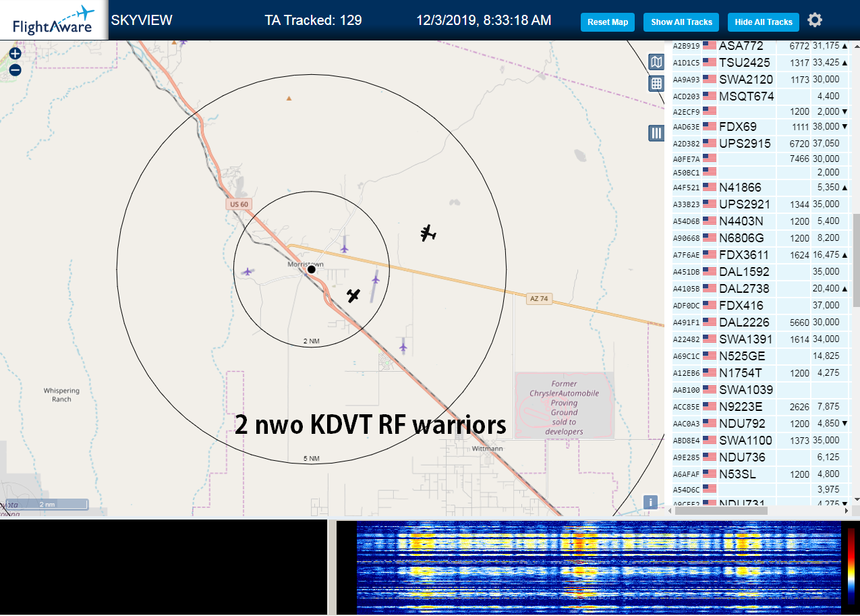860x616 pixels.
Task: Click Show All Tracks button
Action: point(681,22)
